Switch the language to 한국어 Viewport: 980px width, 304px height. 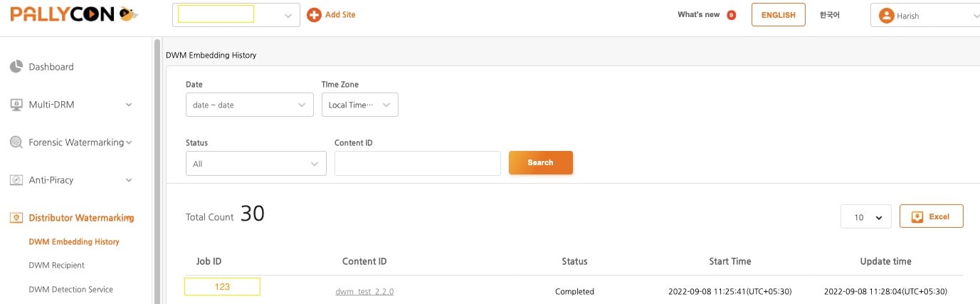[x=830, y=15]
